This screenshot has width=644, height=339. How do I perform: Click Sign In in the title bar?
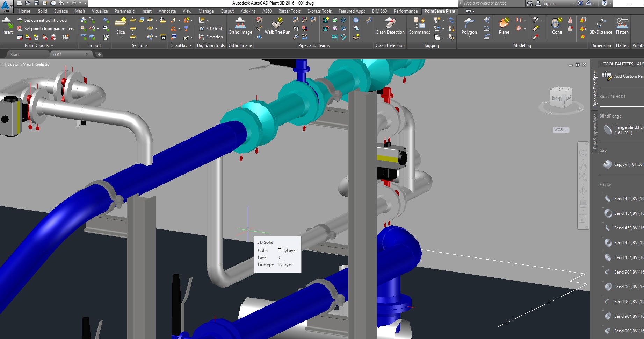549,3
